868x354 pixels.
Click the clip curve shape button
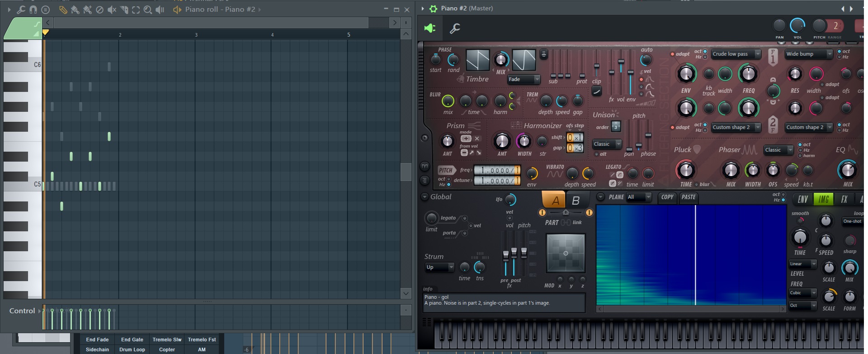[x=597, y=91]
